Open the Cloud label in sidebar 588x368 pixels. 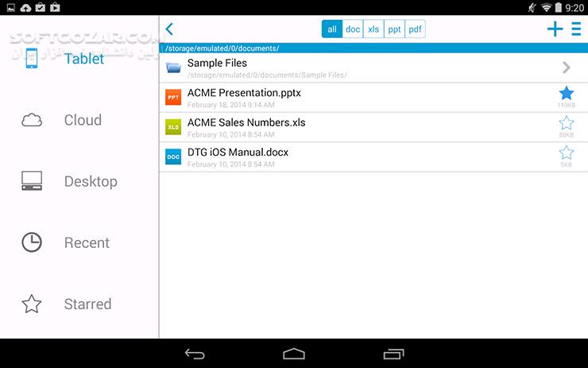[x=83, y=120]
